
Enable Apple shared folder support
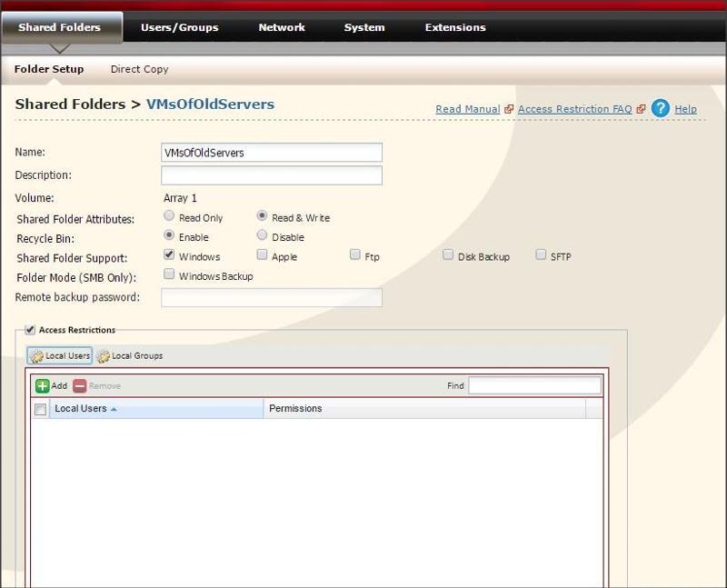point(261,255)
